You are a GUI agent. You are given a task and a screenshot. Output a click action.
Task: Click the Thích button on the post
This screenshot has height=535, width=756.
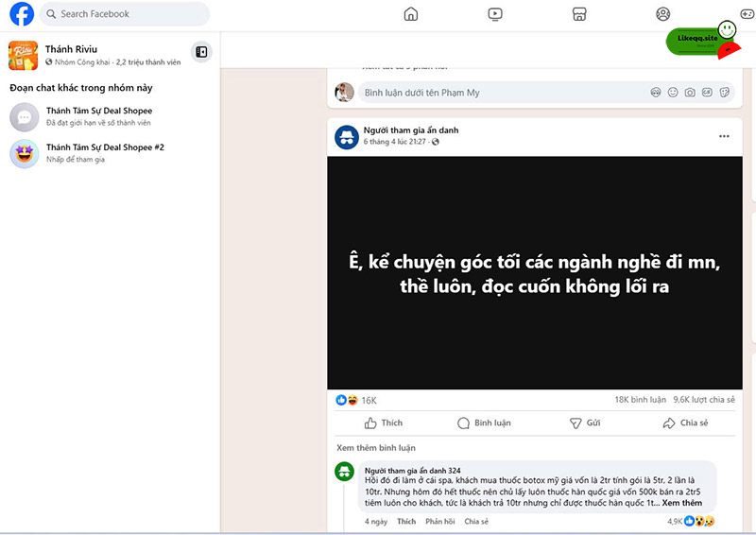point(384,423)
